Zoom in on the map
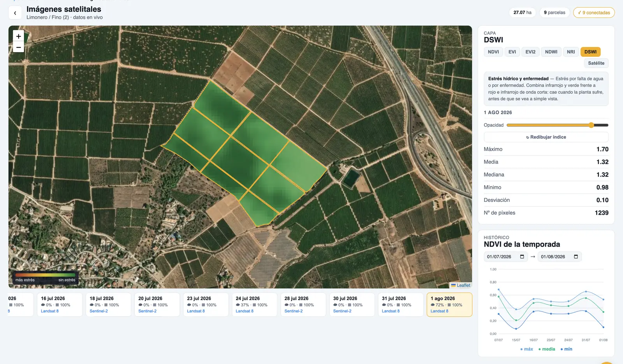Image resolution: width=623 pixels, height=364 pixels. (18, 36)
